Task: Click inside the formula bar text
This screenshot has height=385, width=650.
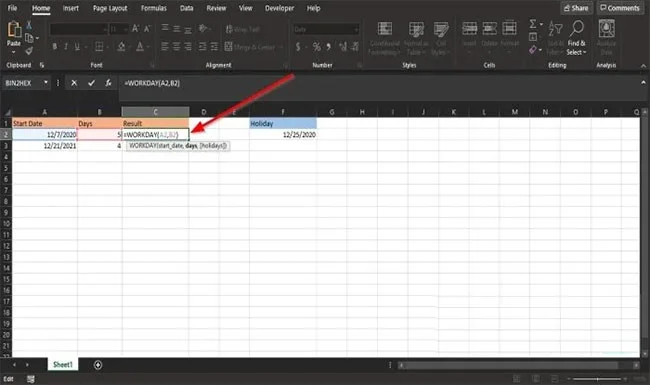Action: [152, 83]
